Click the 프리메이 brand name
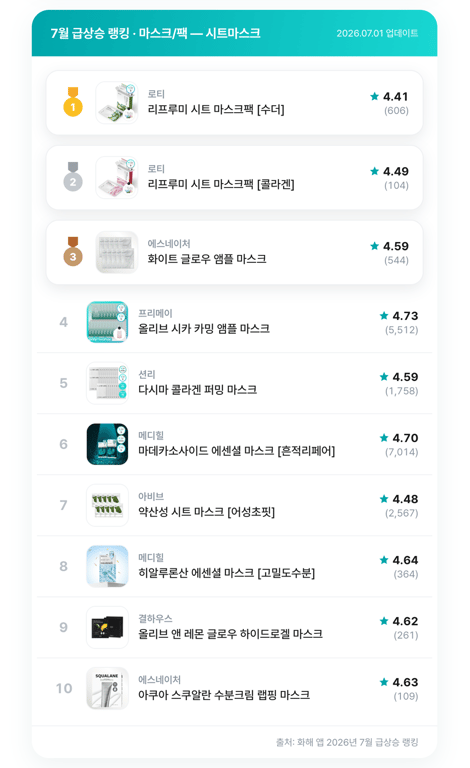Screen dimensions: 470x768 coord(155,313)
